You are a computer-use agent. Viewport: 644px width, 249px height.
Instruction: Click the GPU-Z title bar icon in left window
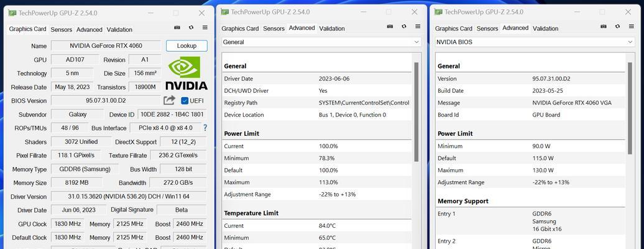pyautogui.click(x=12, y=12)
